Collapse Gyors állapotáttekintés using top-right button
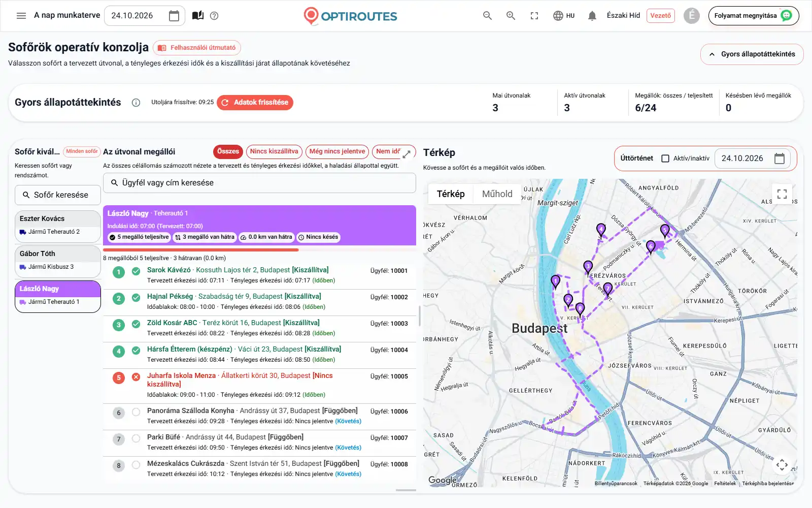Image resolution: width=812 pixels, height=508 pixels. [x=752, y=54]
